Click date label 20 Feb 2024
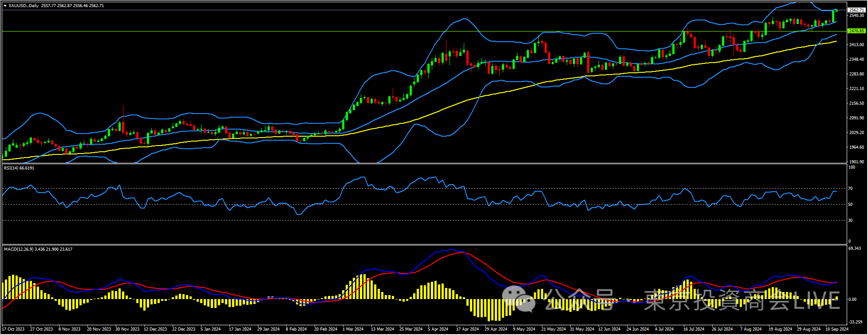Screen dimensions: 868x335 tap(326, 329)
